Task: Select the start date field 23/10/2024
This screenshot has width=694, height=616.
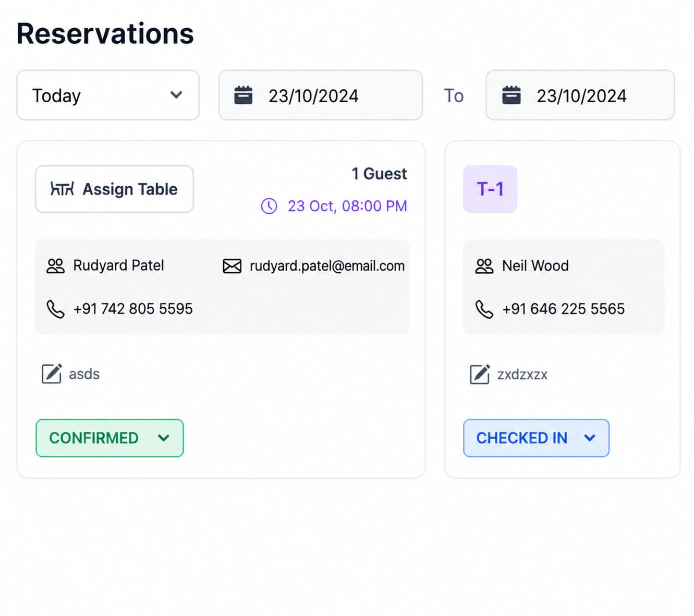Action: [320, 95]
